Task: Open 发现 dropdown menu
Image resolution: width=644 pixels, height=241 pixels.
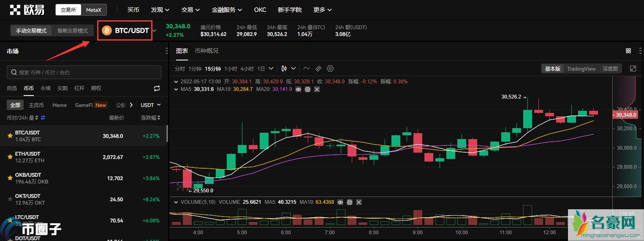Action: tap(160, 9)
